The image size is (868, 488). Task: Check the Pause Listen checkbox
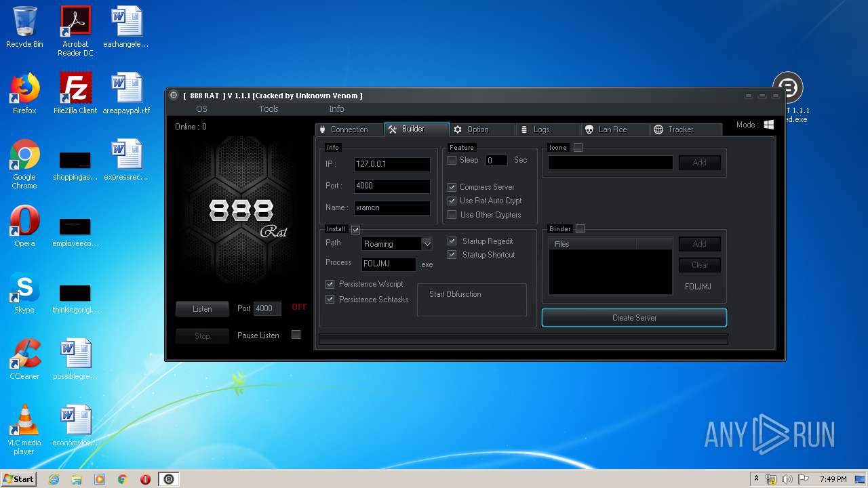(296, 335)
